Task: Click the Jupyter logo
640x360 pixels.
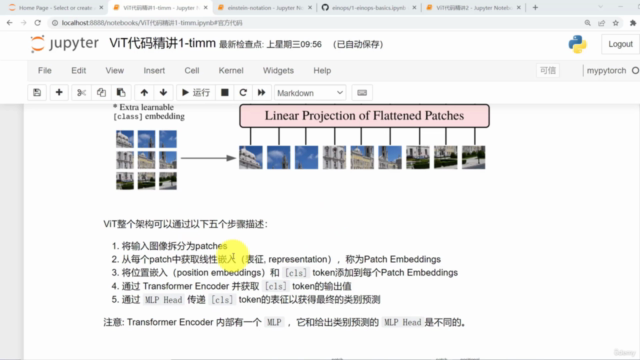Action: (64, 44)
